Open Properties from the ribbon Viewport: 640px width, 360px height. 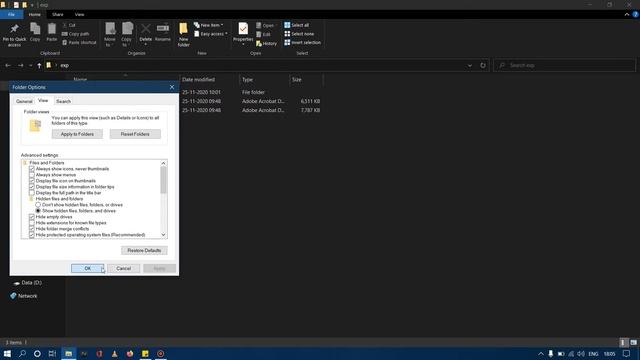tap(243, 33)
